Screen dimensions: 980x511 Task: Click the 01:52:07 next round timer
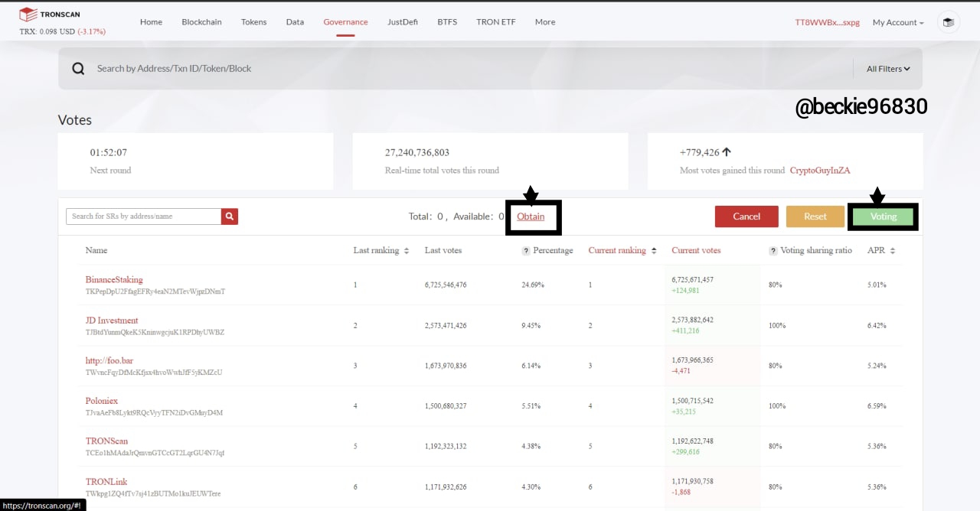coord(109,153)
